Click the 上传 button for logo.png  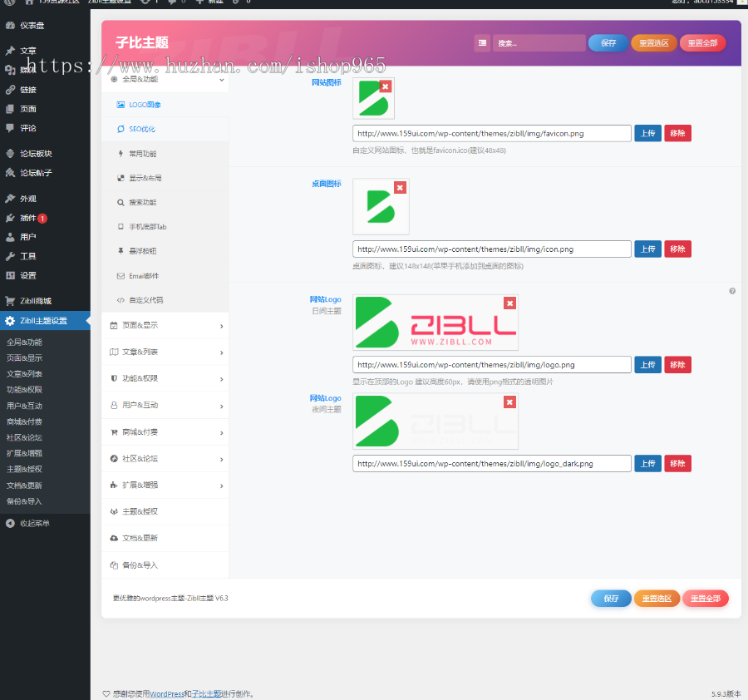647,365
